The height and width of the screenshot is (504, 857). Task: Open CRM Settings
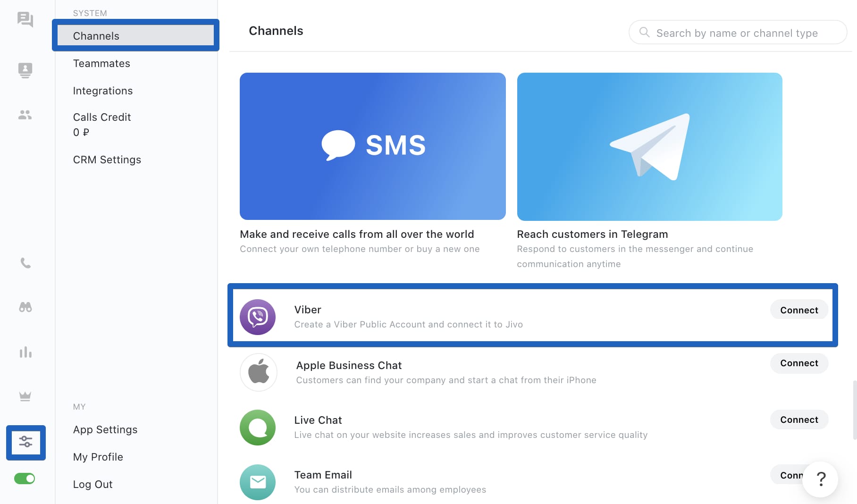[x=107, y=160]
